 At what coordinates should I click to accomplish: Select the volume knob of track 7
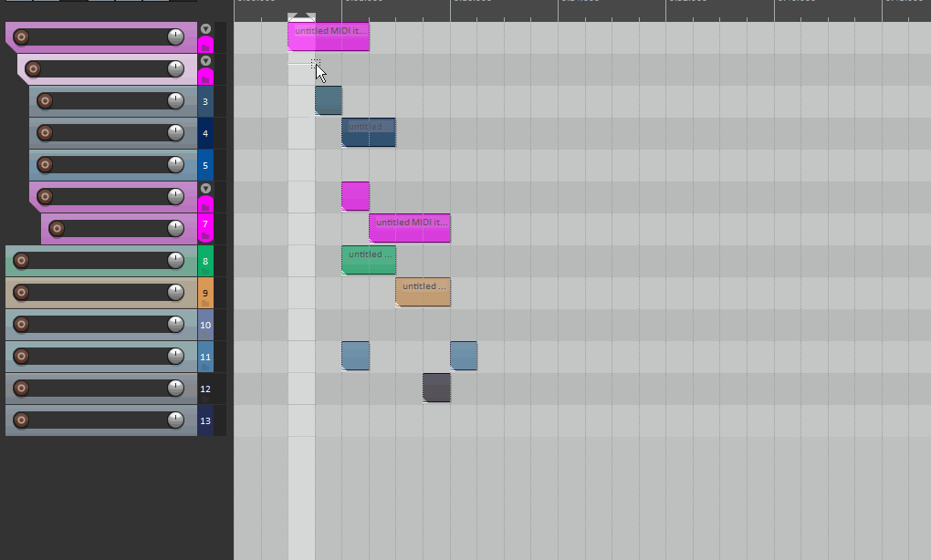tap(176, 228)
